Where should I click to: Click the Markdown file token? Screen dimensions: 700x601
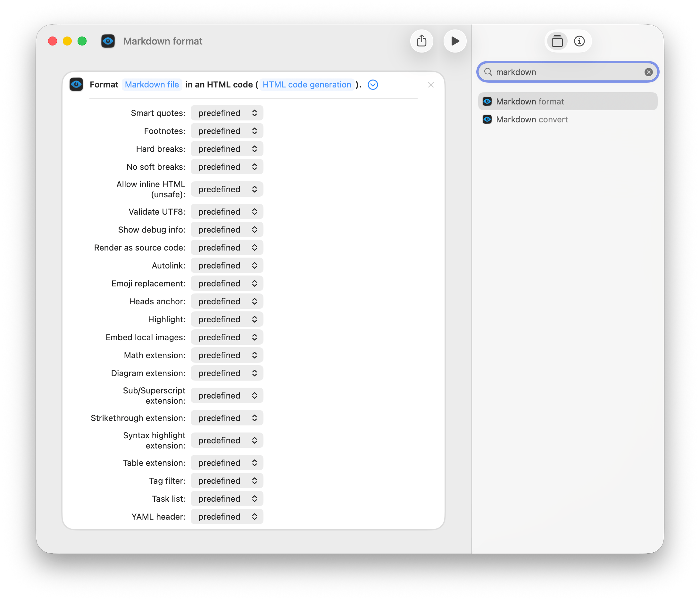point(152,84)
